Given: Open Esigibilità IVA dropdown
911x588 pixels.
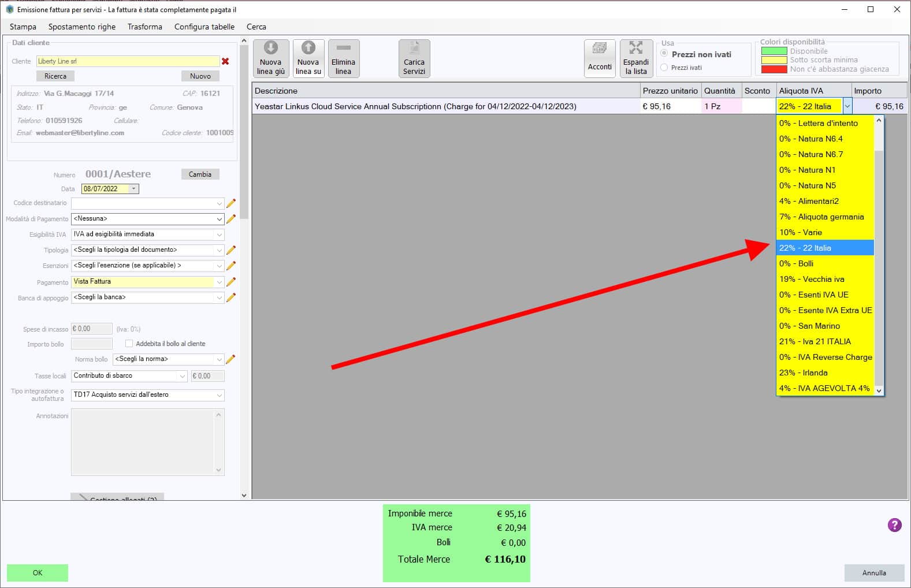Looking at the screenshot, I should [x=219, y=235].
